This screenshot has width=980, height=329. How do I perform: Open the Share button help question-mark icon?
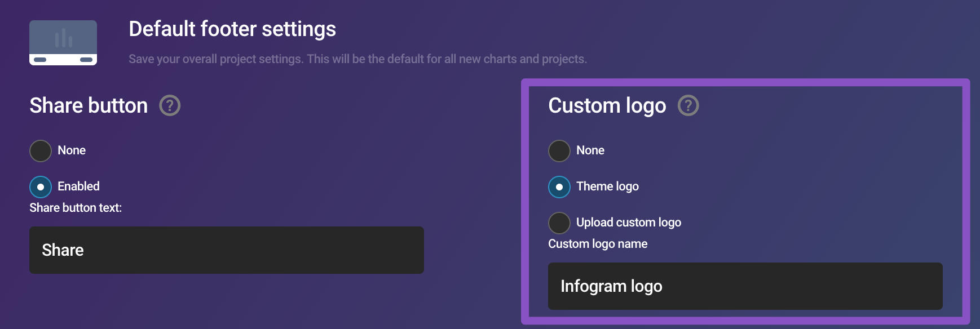[170, 105]
